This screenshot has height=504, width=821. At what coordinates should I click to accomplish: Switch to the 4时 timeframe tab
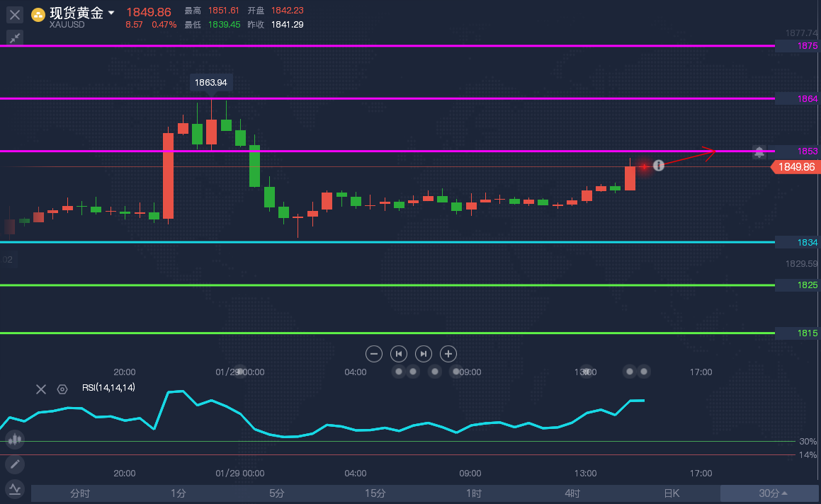[x=572, y=493]
